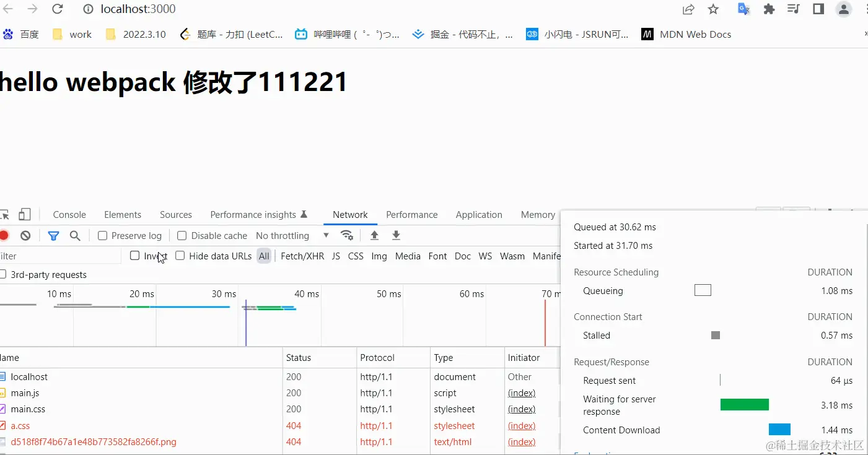Sort requests by the Status column
The image size is (868, 455).
point(320,358)
